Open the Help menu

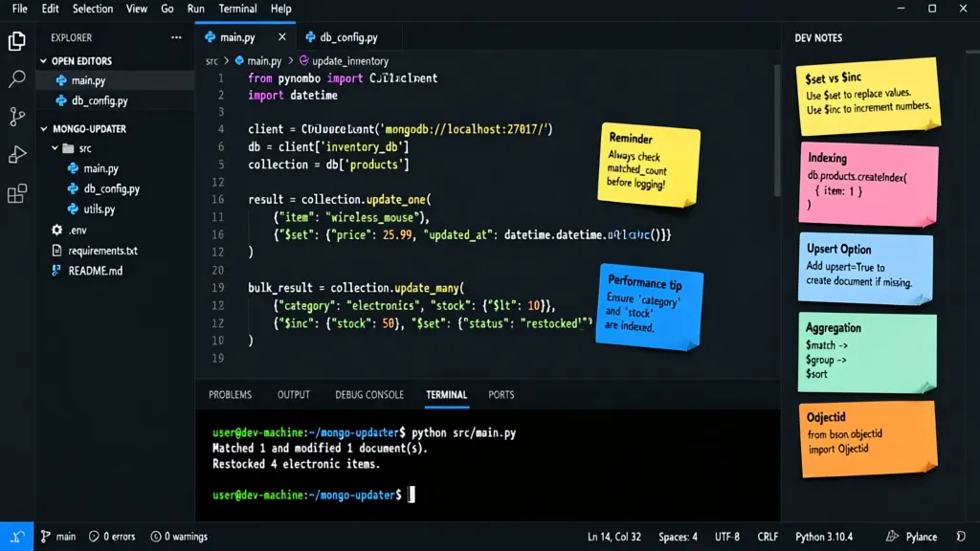pos(280,9)
